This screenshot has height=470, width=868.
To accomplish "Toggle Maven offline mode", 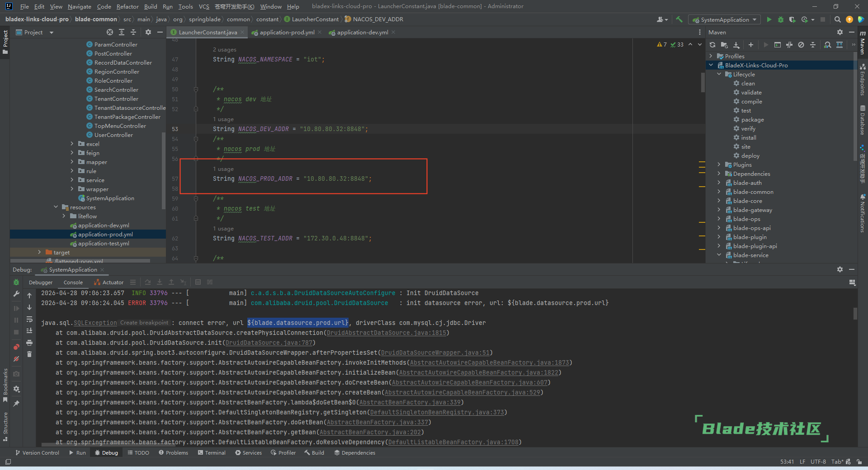I will pos(789,45).
